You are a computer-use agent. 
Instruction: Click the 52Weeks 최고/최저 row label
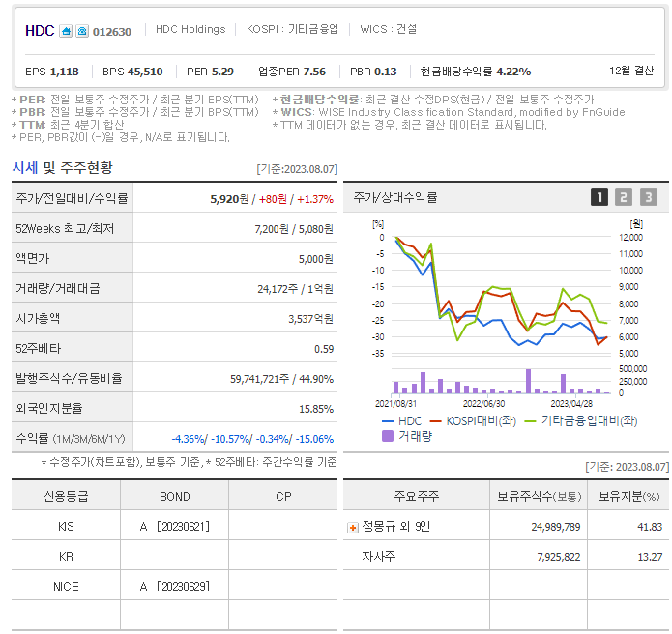click(x=65, y=229)
